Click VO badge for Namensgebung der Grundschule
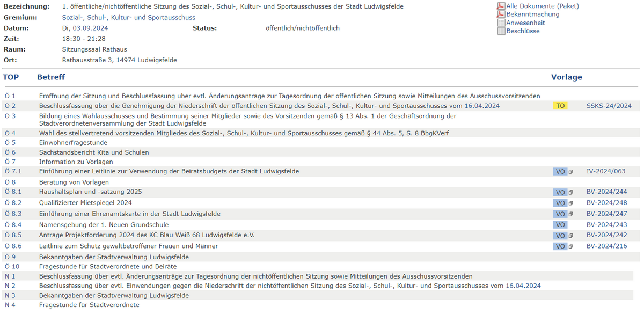This screenshot has height=314, width=644. coord(560,225)
